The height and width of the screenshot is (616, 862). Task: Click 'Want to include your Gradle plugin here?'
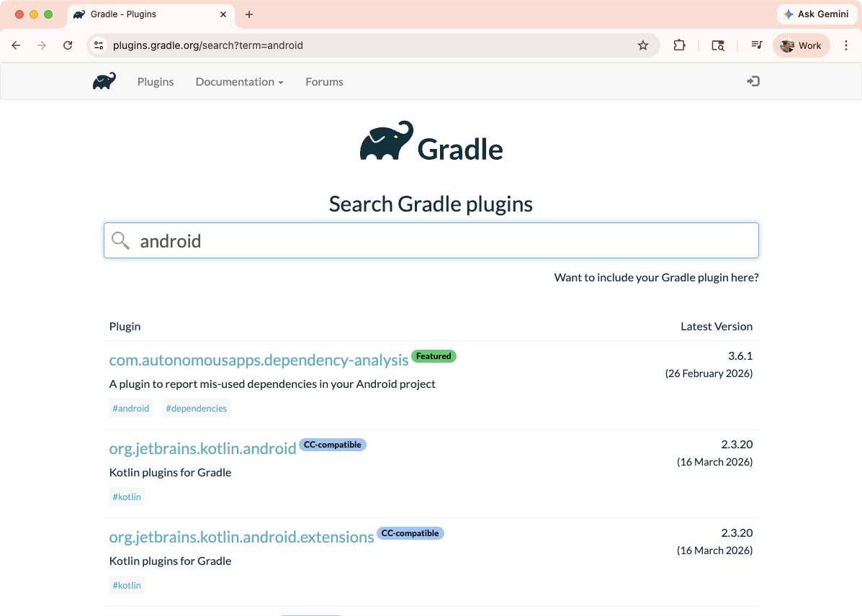tap(656, 277)
